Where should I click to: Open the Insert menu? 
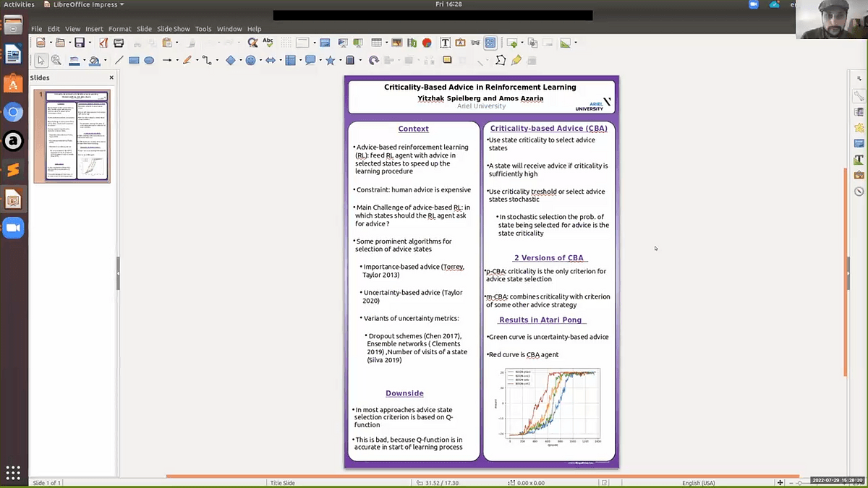coord(94,29)
